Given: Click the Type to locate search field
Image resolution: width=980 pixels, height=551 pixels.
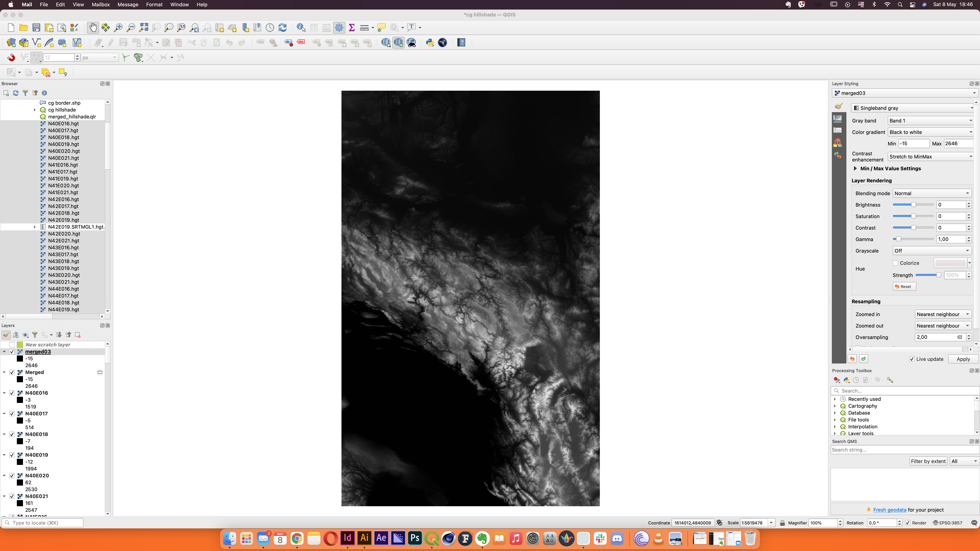Looking at the screenshot, I should pos(43,523).
